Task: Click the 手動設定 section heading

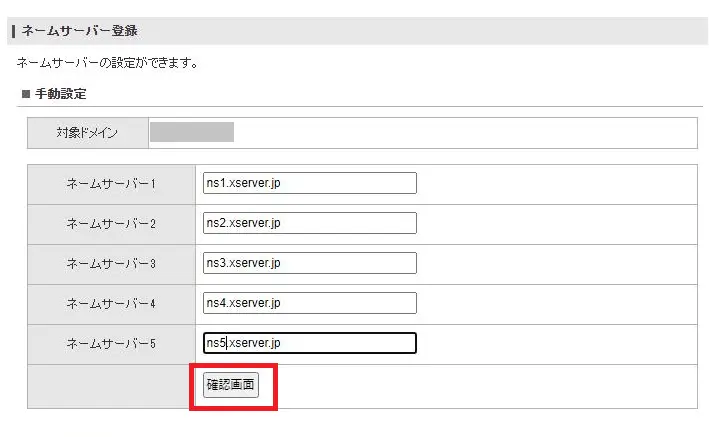Action: coord(60,94)
